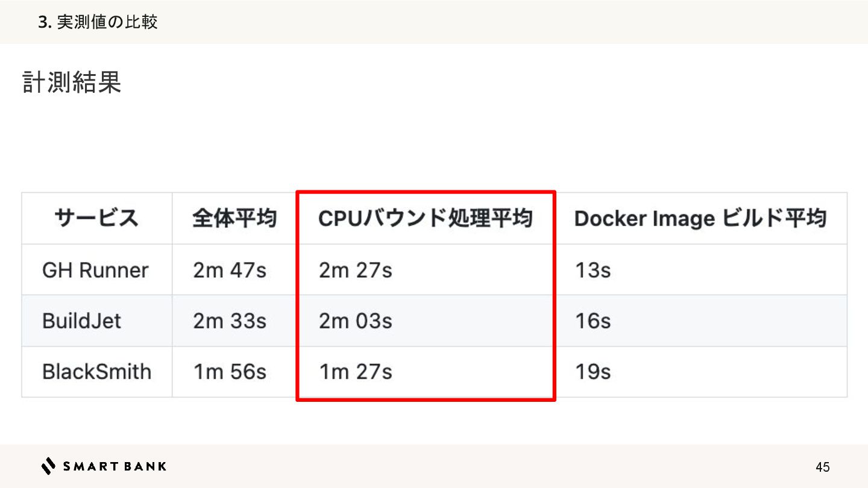Select the section heading 3. 実測値の比較
This screenshot has height=488, width=868.
(x=98, y=22)
